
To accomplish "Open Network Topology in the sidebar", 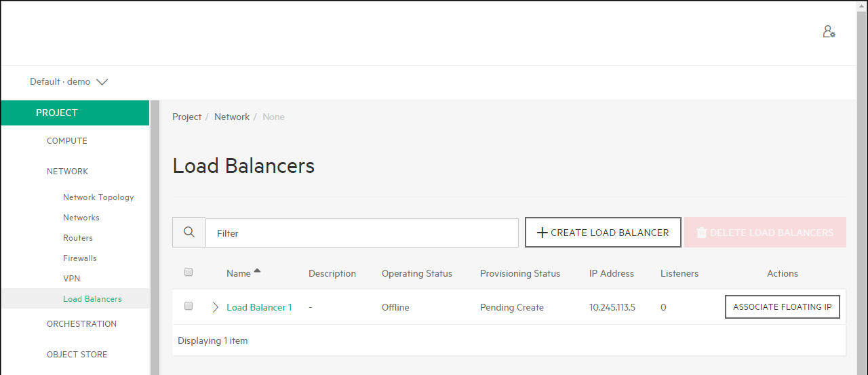I will [98, 197].
